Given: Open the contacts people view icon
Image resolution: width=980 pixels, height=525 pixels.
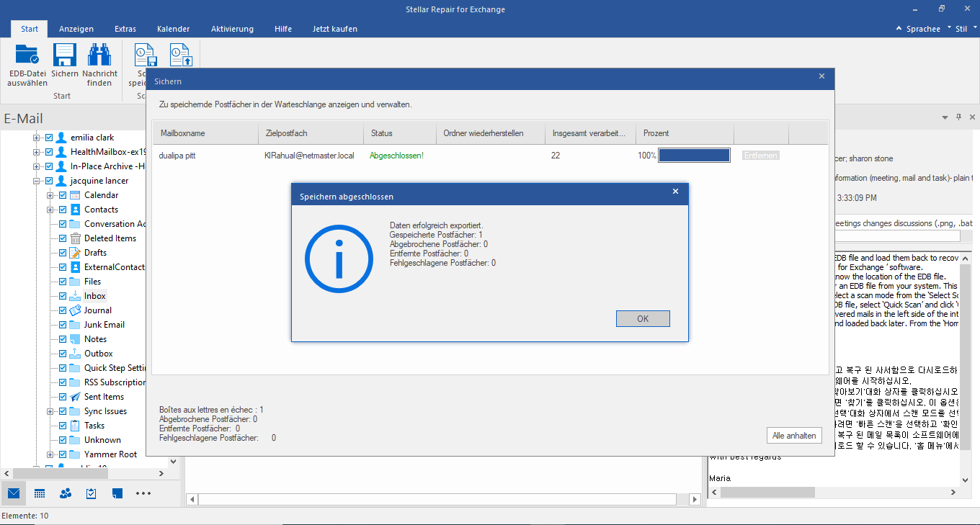Looking at the screenshot, I should point(66,493).
